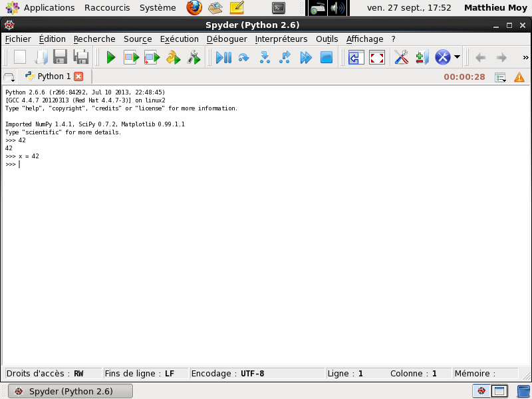The image size is (532, 399).
Task: Open the console tab browse menu at left
Action: pyautogui.click(x=9, y=77)
